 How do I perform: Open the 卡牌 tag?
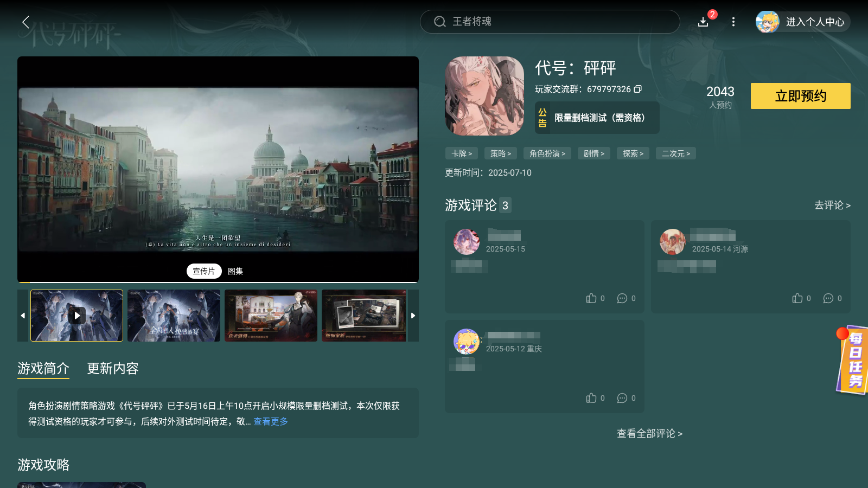462,153
